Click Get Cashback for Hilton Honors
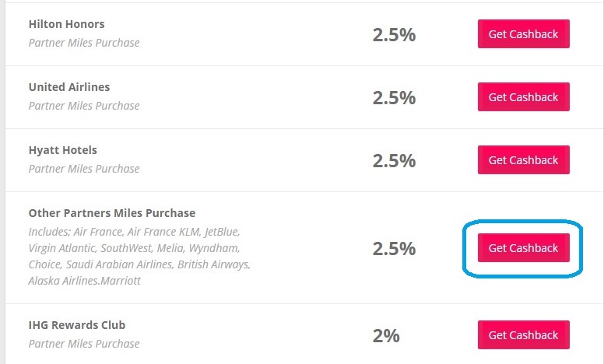 point(523,34)
